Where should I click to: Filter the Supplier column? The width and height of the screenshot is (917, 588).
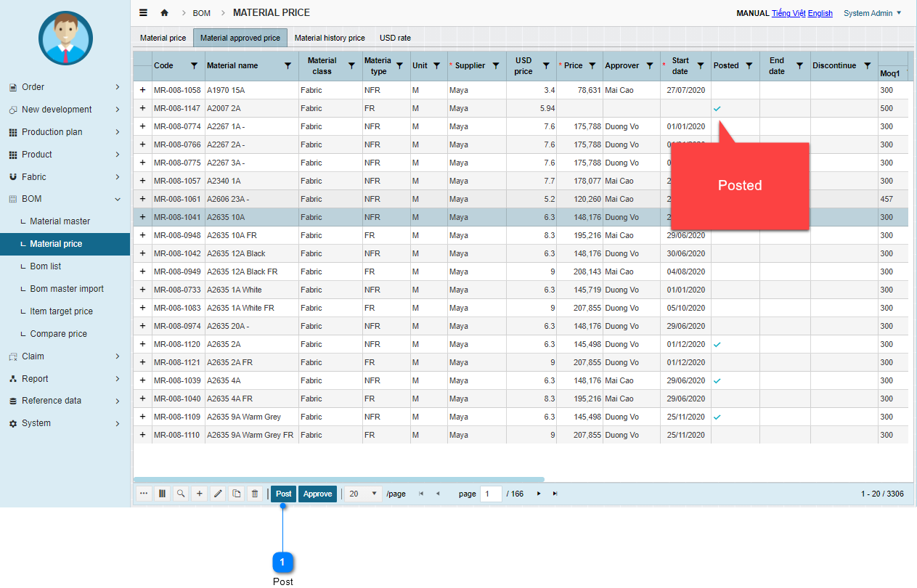coord(496,65)
